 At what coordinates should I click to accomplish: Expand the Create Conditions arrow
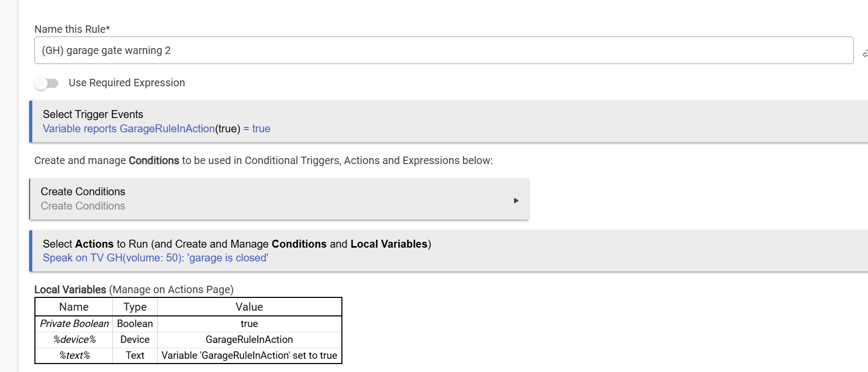point(516,201)
